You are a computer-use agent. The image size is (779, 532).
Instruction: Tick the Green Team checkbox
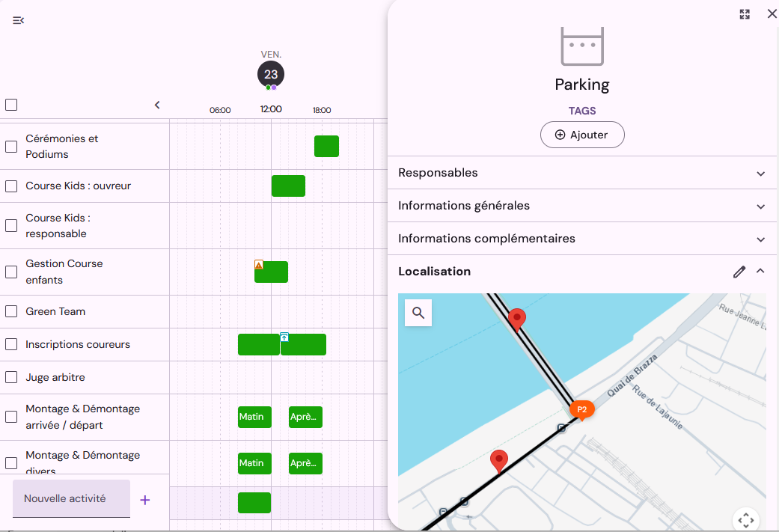[11, 311]
